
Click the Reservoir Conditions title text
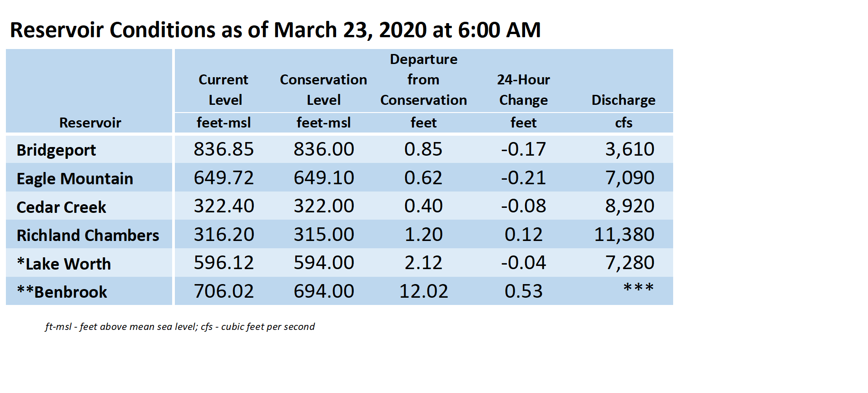[x=275, y=30]
